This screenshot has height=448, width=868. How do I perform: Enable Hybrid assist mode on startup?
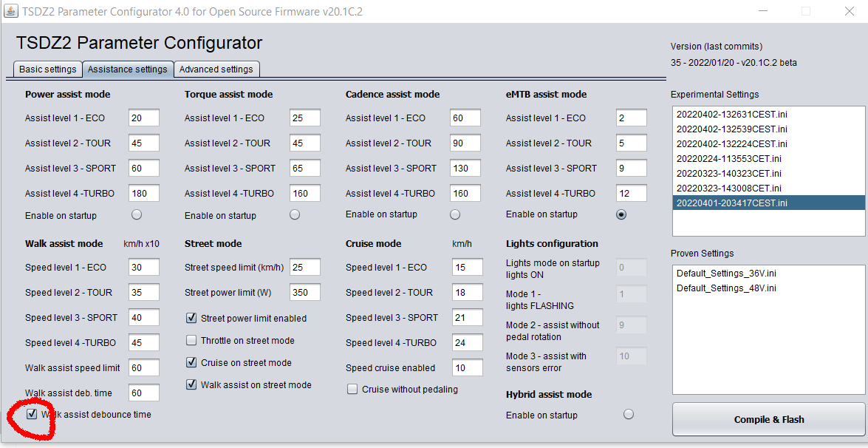click(x=629, y=414)
